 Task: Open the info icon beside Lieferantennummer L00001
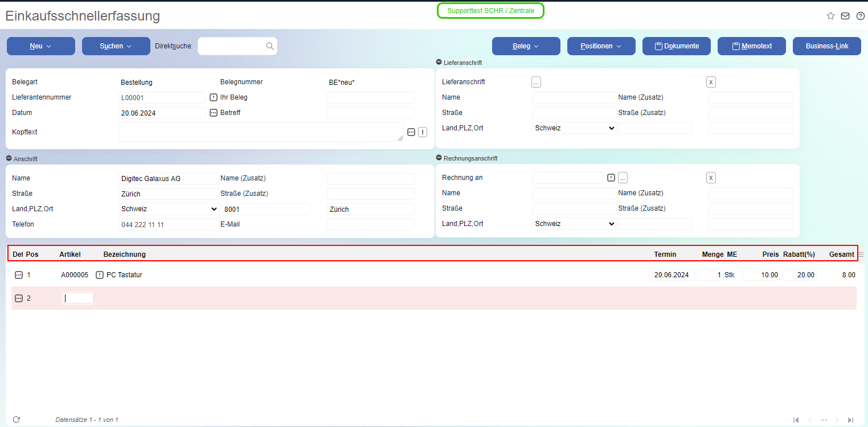point(214,97)
